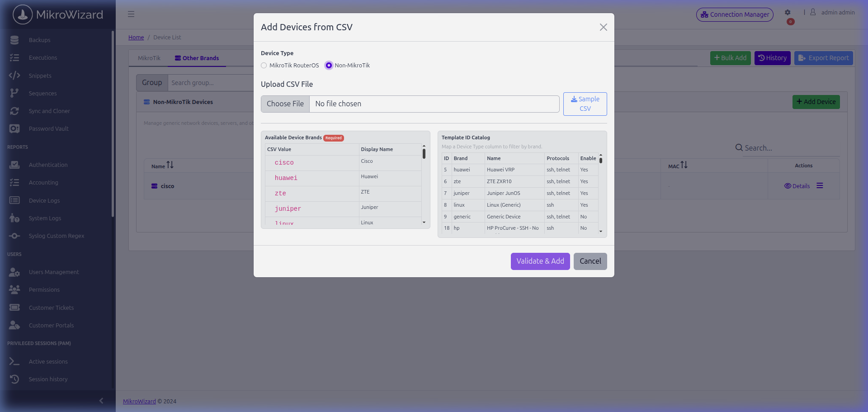Image resolution: width=868 pixels, height=412 pixels.
Task: Open Backups from the sidebar
Action: point(39,40)
